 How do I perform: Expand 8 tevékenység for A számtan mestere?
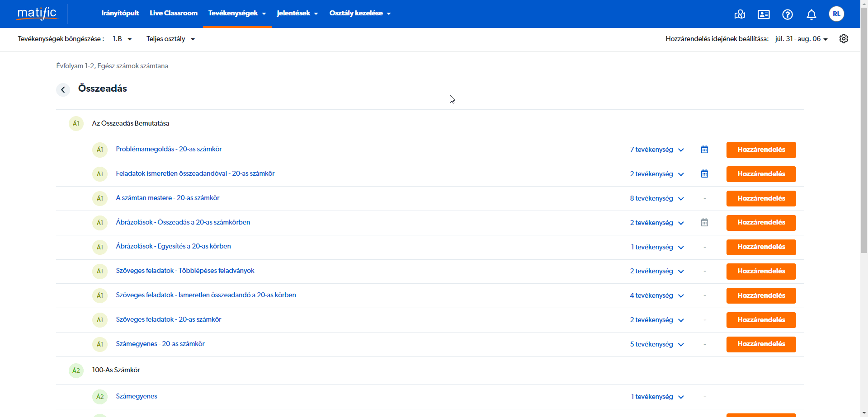(657, 198)
